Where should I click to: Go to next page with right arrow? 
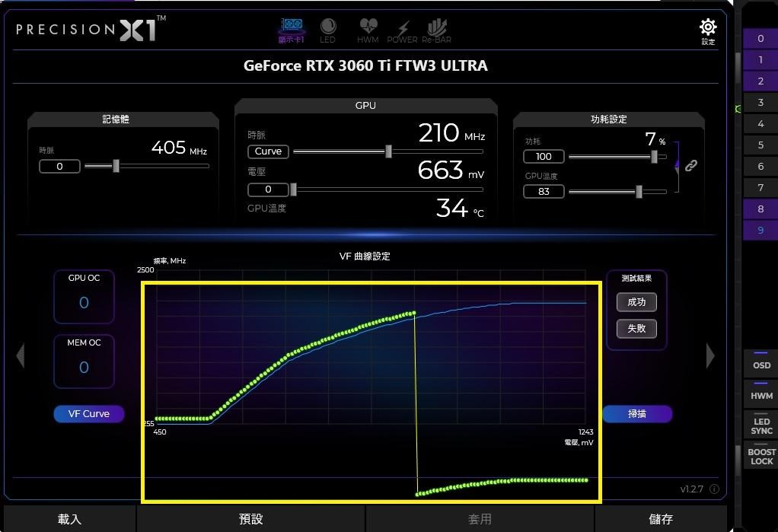tap(710, 355)
